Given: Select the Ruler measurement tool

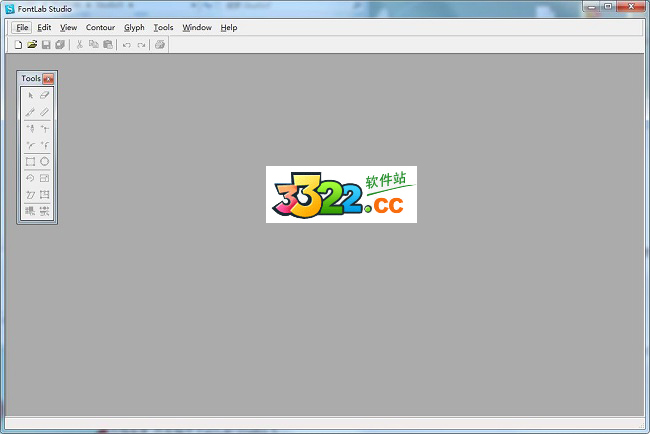Looking at the screenshot, I should point(44,112).
